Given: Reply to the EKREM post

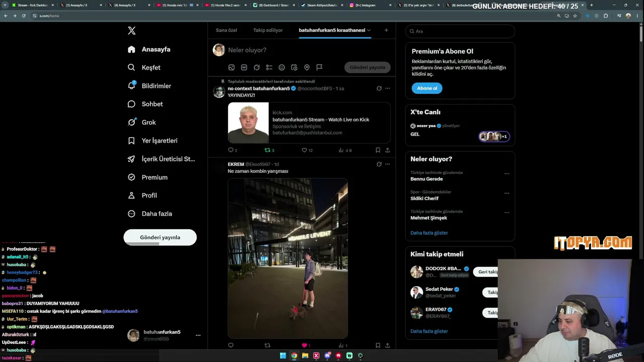Looking at the screenshot, I should pyautogui.click(x=231, y=345).
